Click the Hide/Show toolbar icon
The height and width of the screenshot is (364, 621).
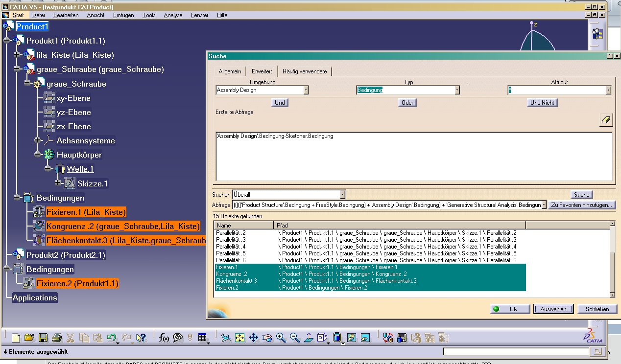352,338
